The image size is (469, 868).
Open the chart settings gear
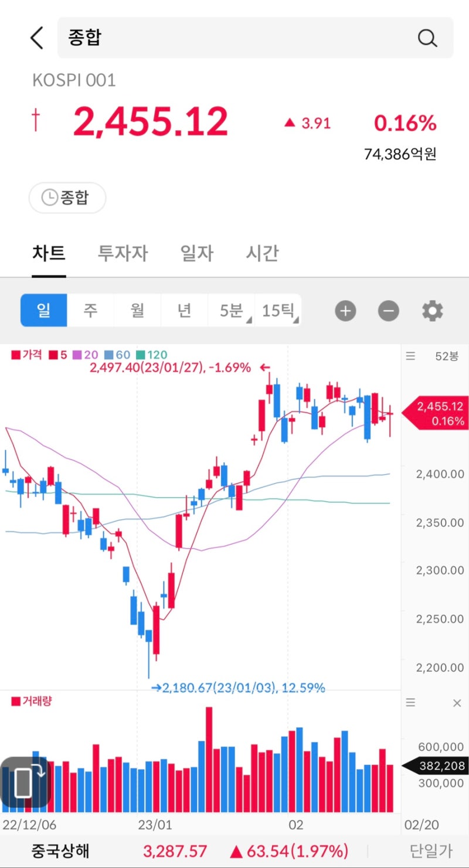(x=432, y=311)
